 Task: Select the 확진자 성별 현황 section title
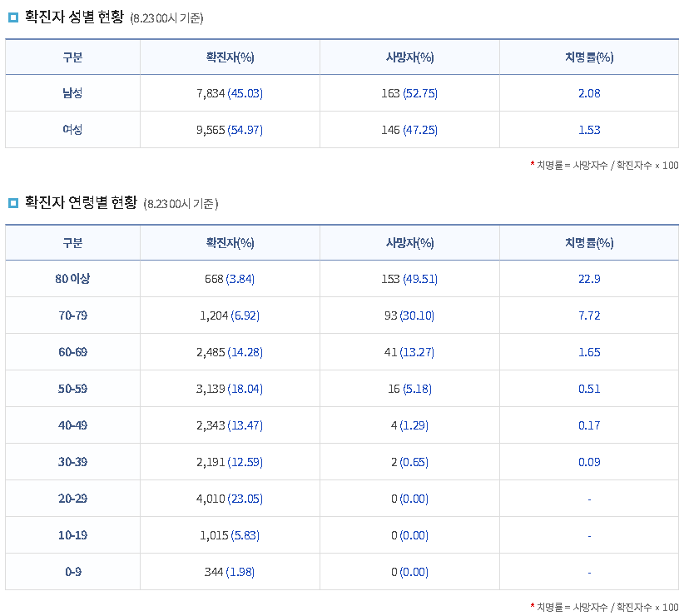[x=74, y=17]
